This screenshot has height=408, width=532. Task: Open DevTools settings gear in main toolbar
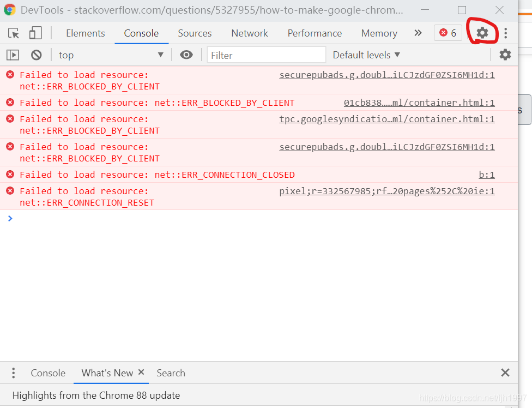(x=482, y=33)
